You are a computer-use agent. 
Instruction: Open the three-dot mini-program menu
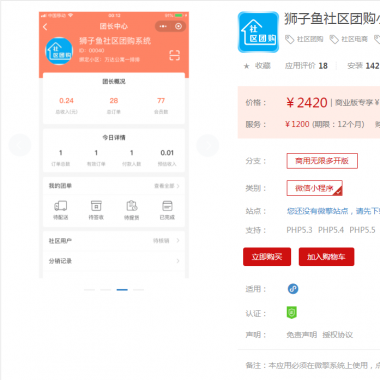click(163, 26)
